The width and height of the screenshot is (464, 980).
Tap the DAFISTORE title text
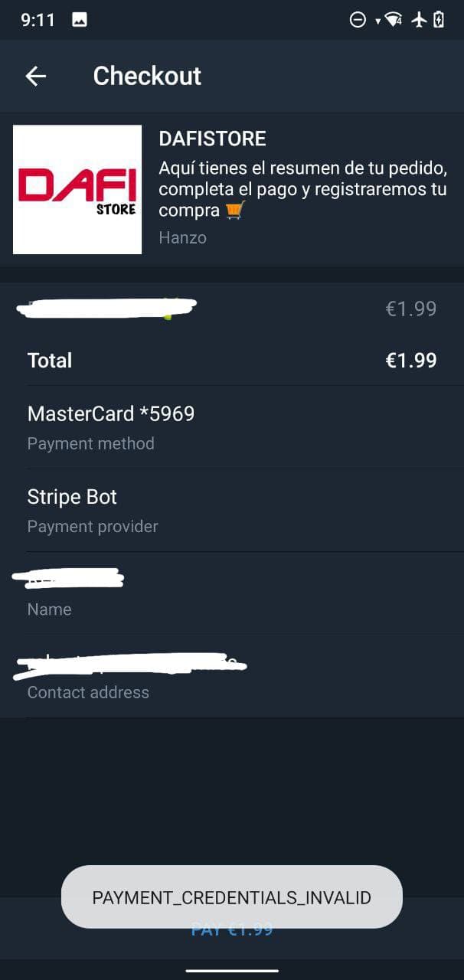point(212,139)
